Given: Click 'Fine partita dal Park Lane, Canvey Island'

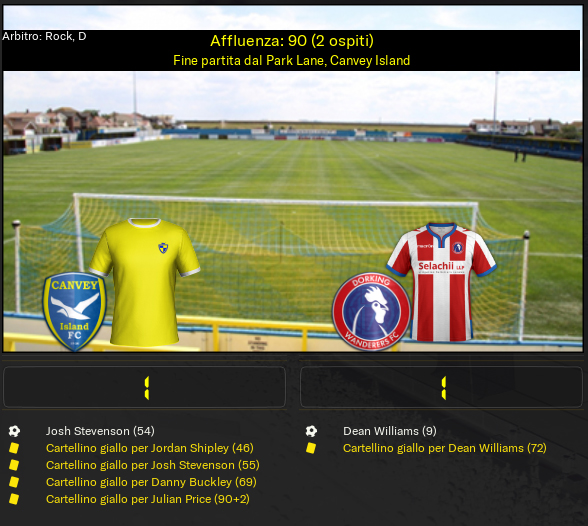Looking at the screenshot, I should 292,61.
